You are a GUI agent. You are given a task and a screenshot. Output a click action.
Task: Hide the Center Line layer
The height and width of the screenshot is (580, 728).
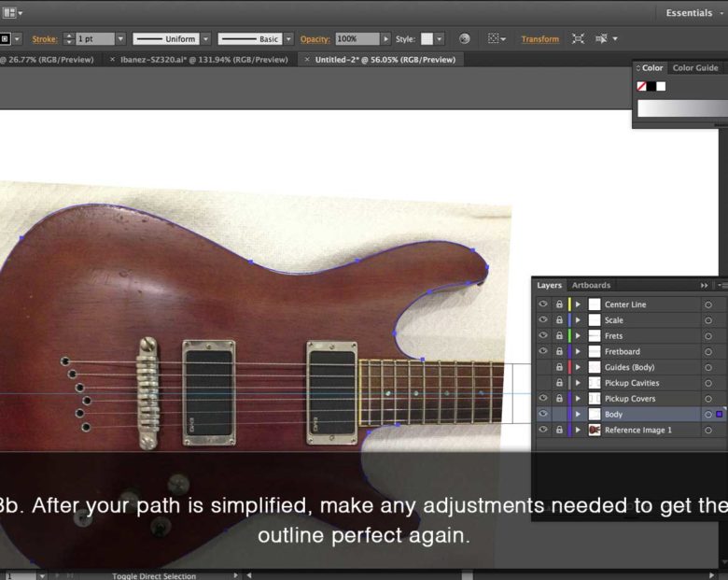tap(543, 304)
